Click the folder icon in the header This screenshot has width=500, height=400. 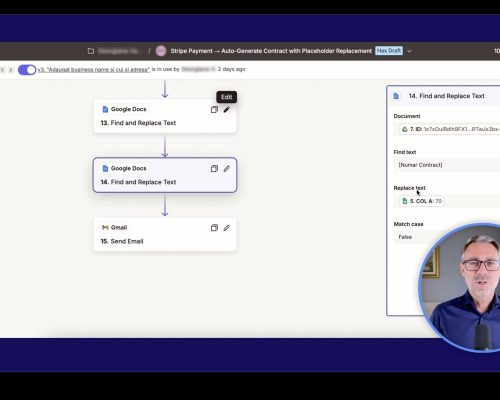pos(91,51)
